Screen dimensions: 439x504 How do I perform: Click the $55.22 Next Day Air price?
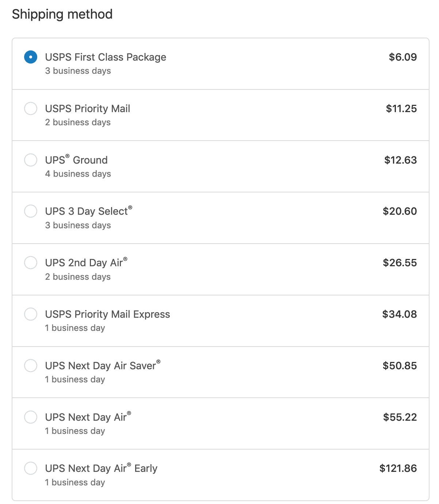click(400, 417)
